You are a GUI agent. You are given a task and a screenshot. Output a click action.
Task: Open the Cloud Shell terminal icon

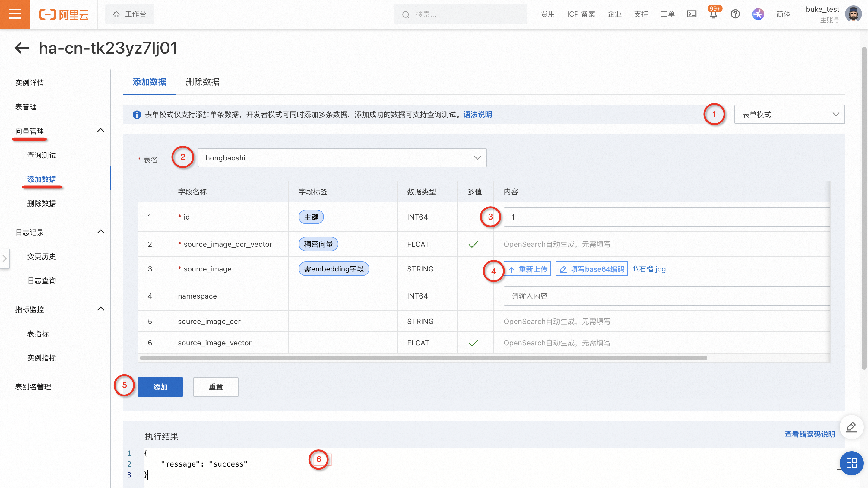click(692, 14)
